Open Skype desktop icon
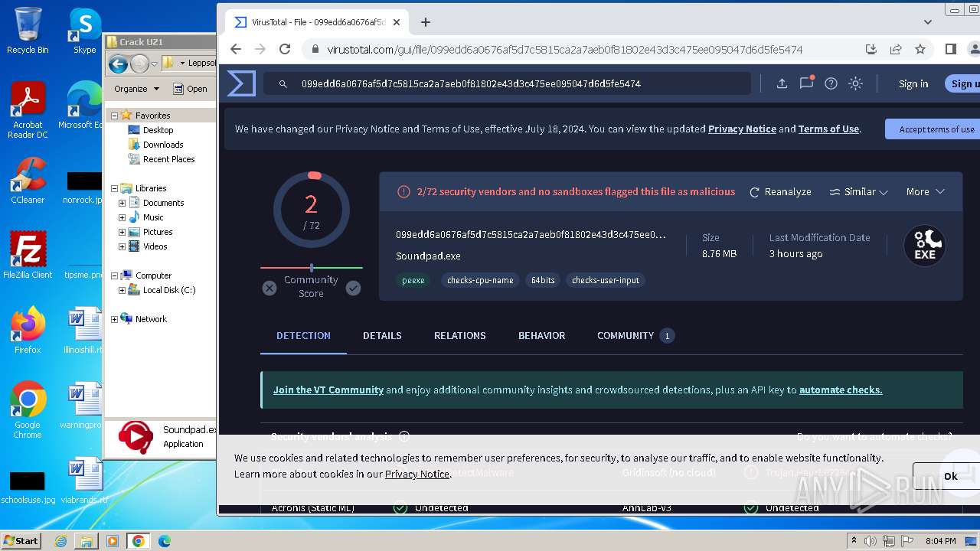Viewport: 980px width, 551px height. tap(84, 31)
